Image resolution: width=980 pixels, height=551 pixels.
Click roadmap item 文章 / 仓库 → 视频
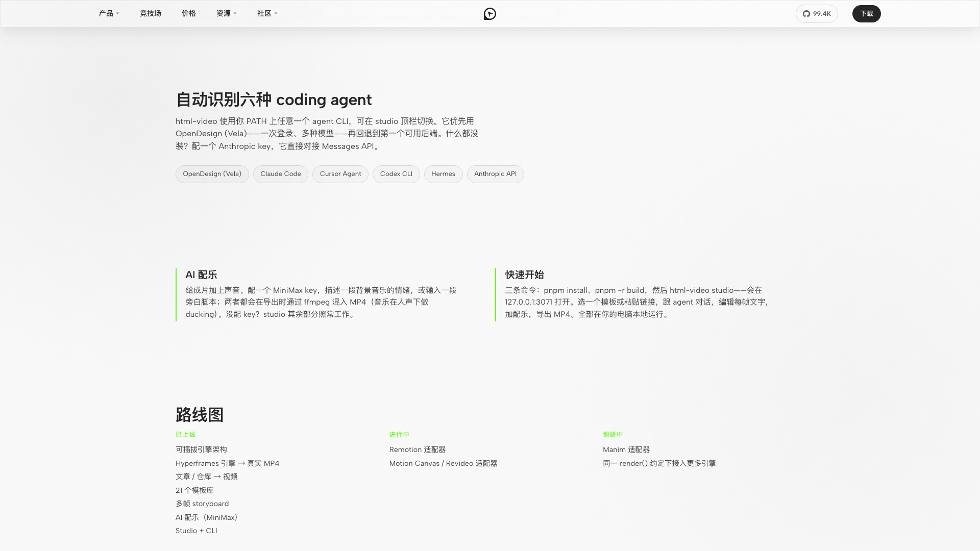tap(206, 477)
